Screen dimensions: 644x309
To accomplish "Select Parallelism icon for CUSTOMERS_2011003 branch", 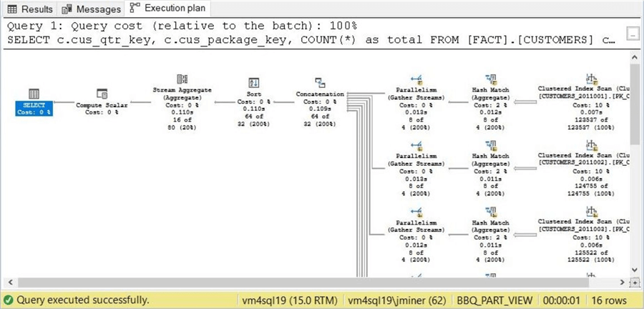I will (416, 212).
